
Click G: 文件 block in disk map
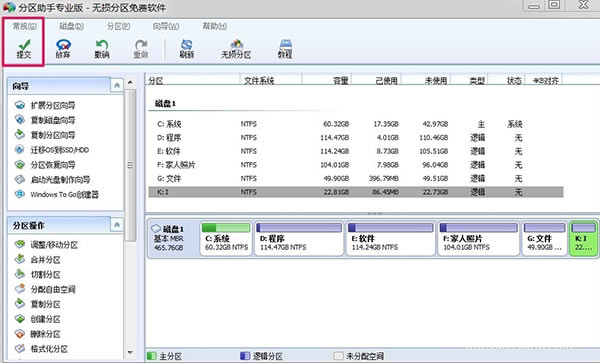[x=544, y=238]
